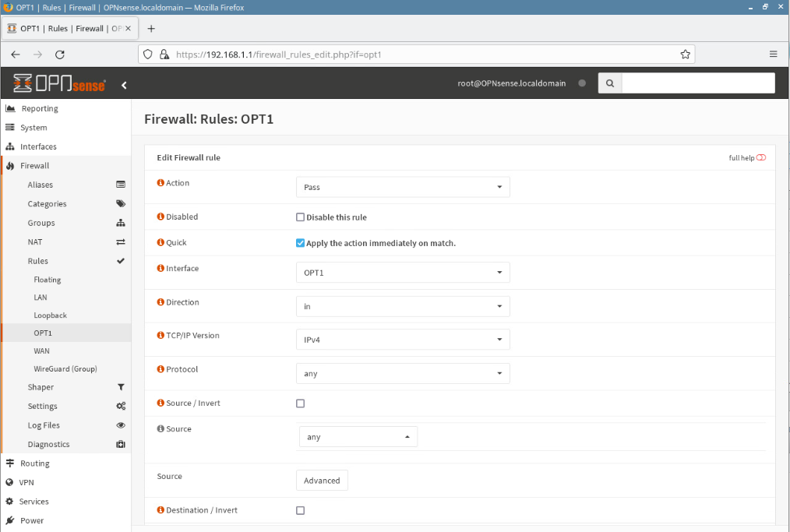Expand the TCP/IP Version dropdown
This screenshot has height=532, width=790.
coord(403,340)
